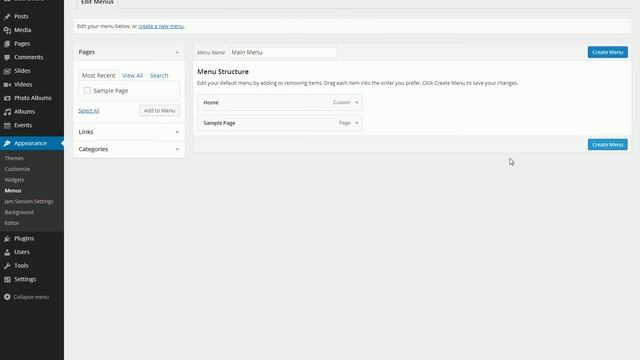Switch to the View All tab

[x=133, y=76]
